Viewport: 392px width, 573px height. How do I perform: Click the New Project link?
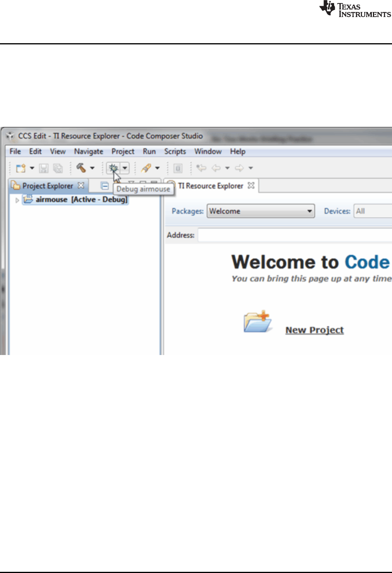tap(315, 330)
